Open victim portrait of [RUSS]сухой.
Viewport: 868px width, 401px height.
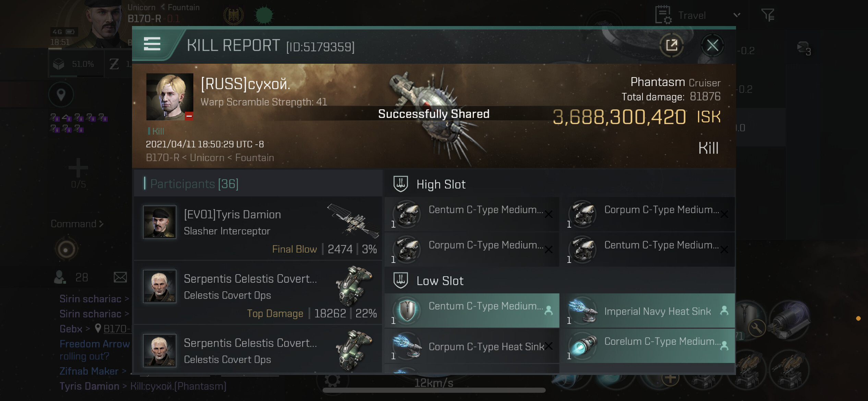[x=170, y=97]
